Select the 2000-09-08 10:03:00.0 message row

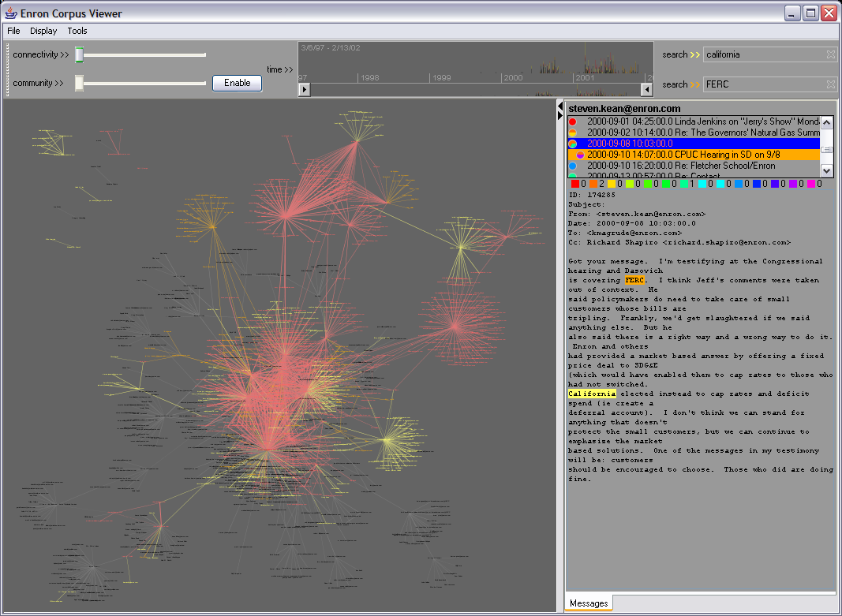tap(694, 144)
